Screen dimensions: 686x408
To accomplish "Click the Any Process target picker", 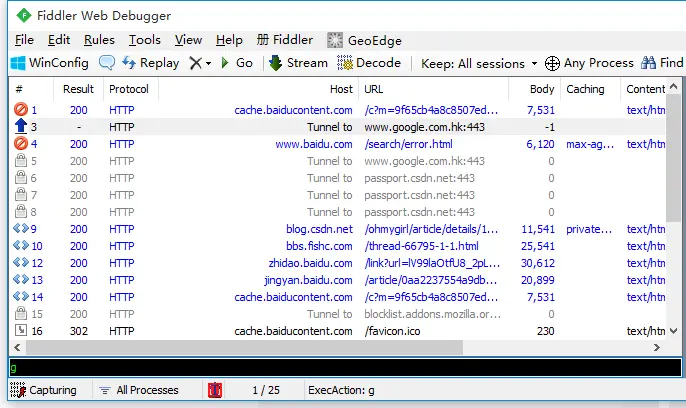I will (x=589, y=63).
